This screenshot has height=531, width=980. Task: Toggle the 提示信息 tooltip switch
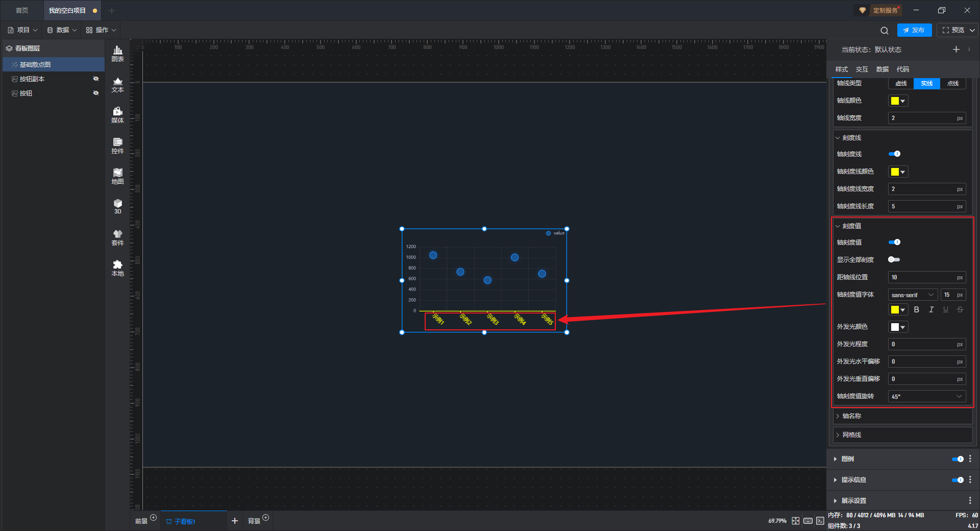tap(958, 480)
